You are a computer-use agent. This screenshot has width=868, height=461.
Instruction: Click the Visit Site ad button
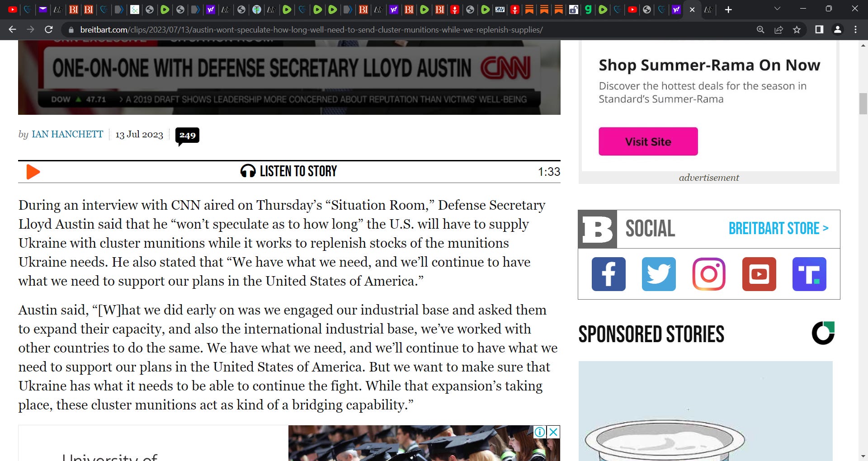tap(648, 141)
